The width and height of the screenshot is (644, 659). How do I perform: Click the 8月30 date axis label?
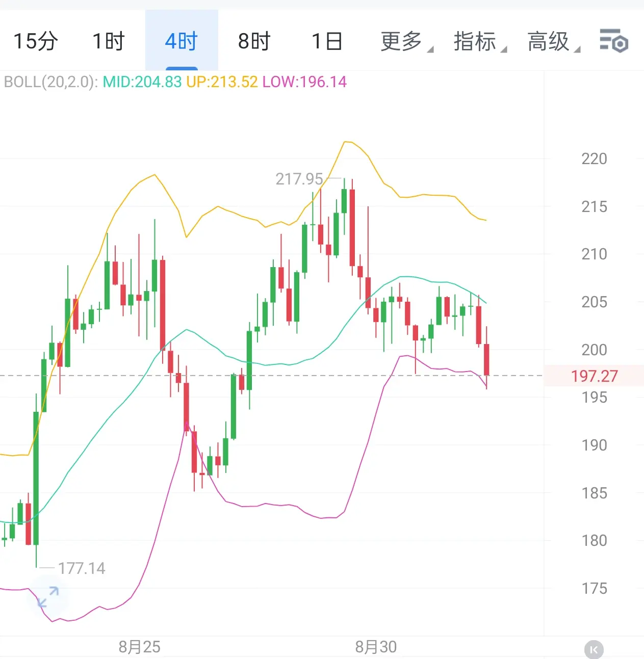click(x=376, y=647)
